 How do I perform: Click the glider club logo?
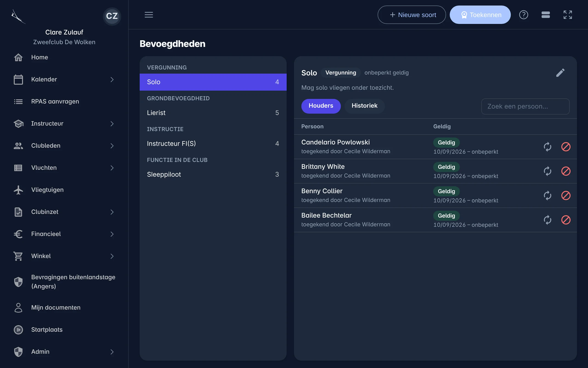[x=18, y=17]
